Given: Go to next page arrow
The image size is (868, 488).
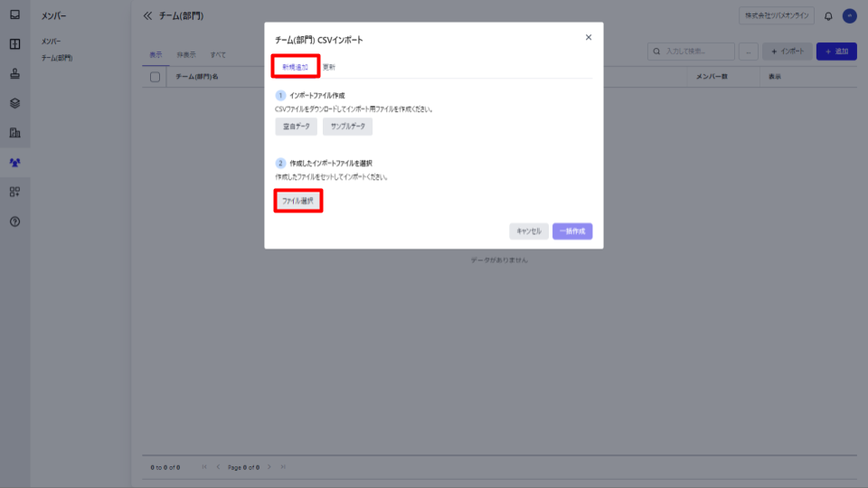Looking at the screenshot, I should pos(269,467).
